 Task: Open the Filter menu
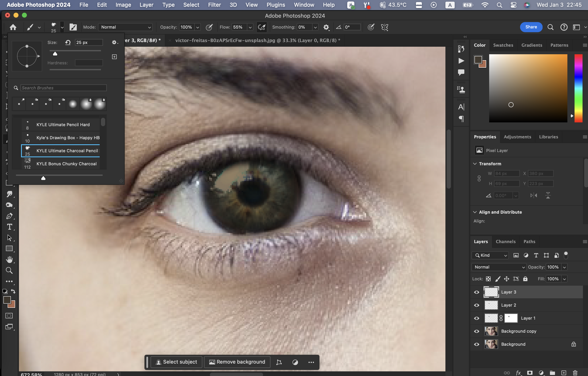tap(214, 5)
